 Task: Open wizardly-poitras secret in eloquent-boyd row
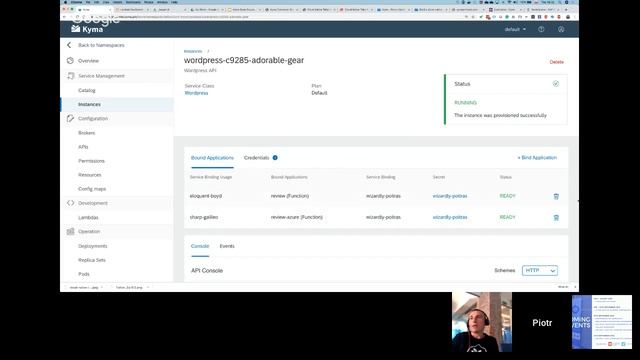coord(450,196)
